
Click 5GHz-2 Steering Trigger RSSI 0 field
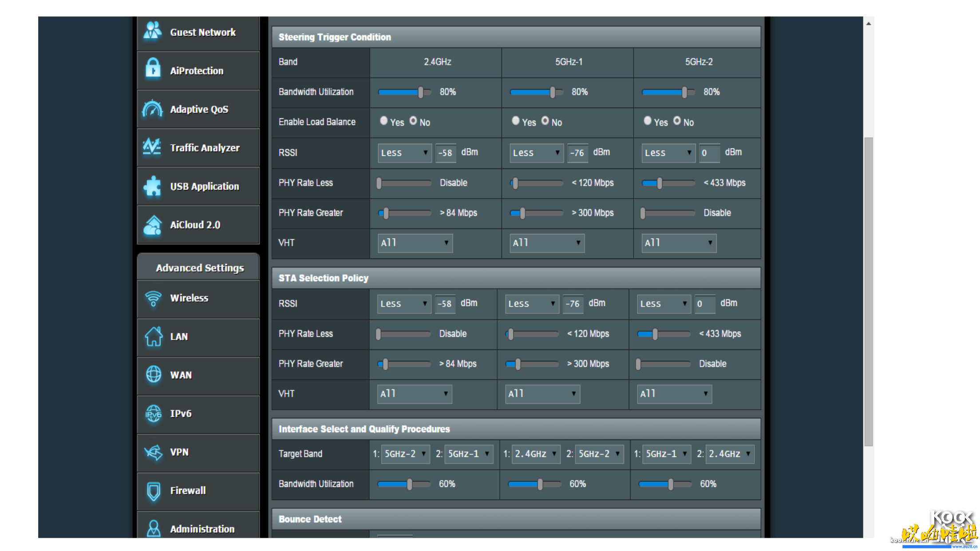point(709,153)
